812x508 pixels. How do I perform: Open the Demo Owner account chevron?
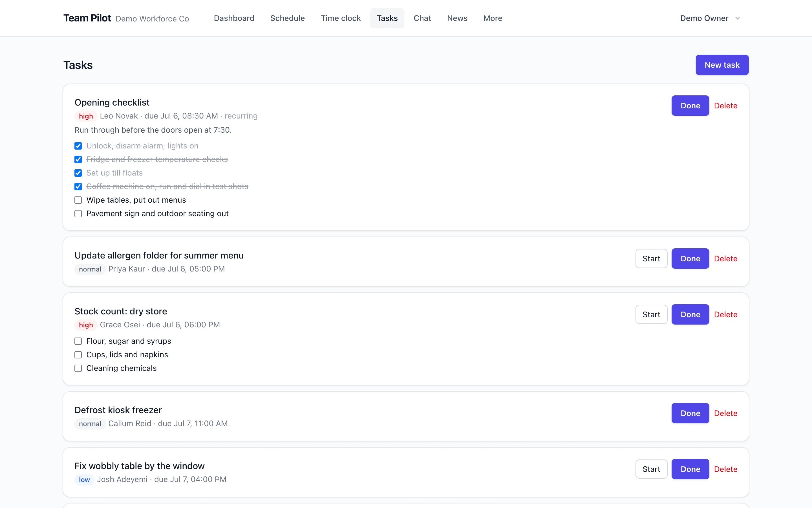(x=738, y=18)
